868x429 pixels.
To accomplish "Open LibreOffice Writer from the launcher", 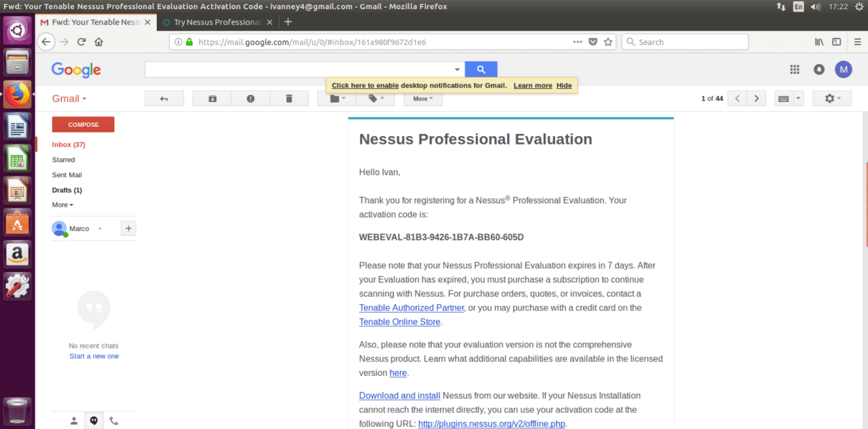I will (18, 126).
